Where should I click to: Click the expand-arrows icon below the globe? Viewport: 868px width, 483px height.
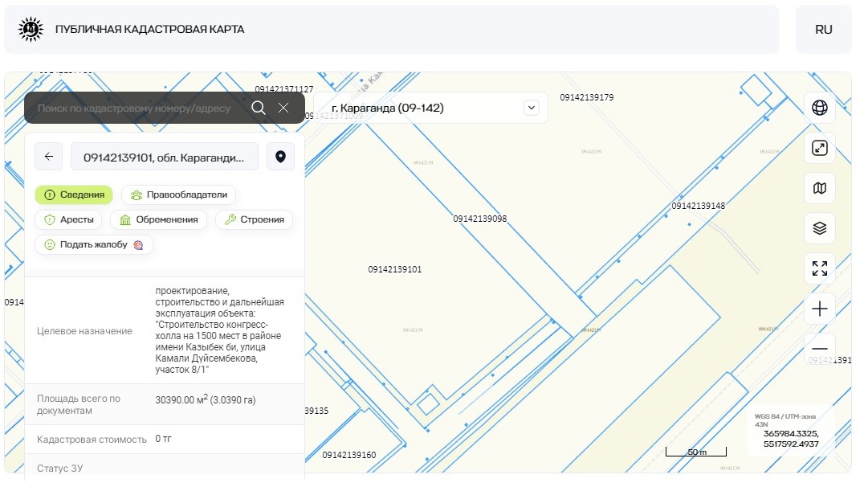pyautogui.click(x=819, y=148)
